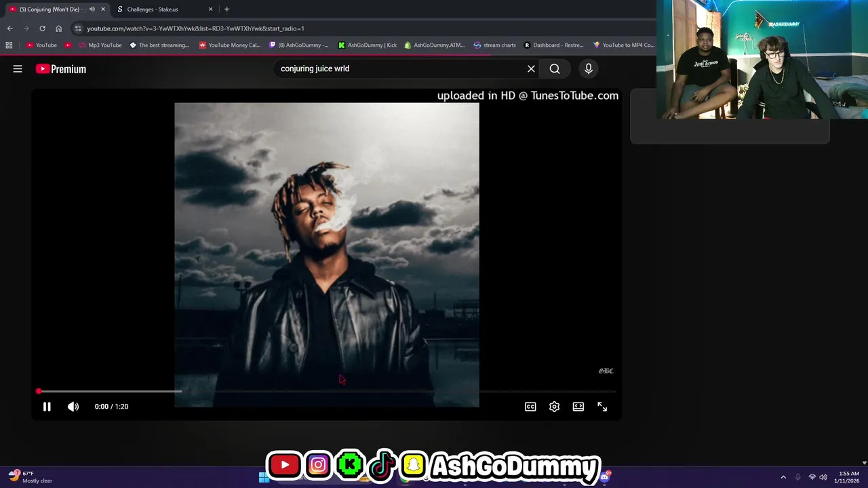Viewport: 868px width, 488px height.
Task: Switch the player to theater mode
Action: coord(578,407)
